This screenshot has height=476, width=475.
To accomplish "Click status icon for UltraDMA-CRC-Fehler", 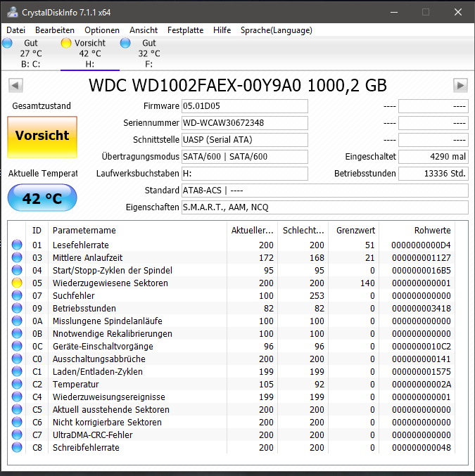I will coord(17,435).
